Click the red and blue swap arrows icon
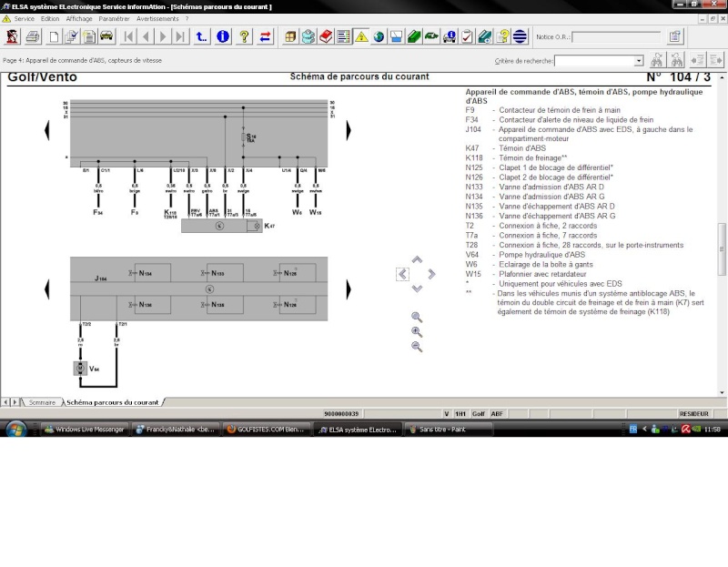The width and height of the screenshot is (728, 567). click(x=265, y=36)
